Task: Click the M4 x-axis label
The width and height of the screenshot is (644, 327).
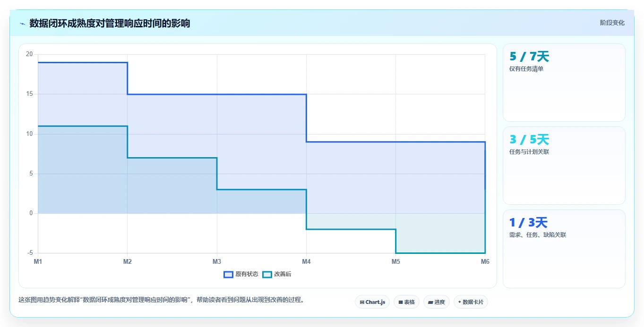Action: point(306,261)
